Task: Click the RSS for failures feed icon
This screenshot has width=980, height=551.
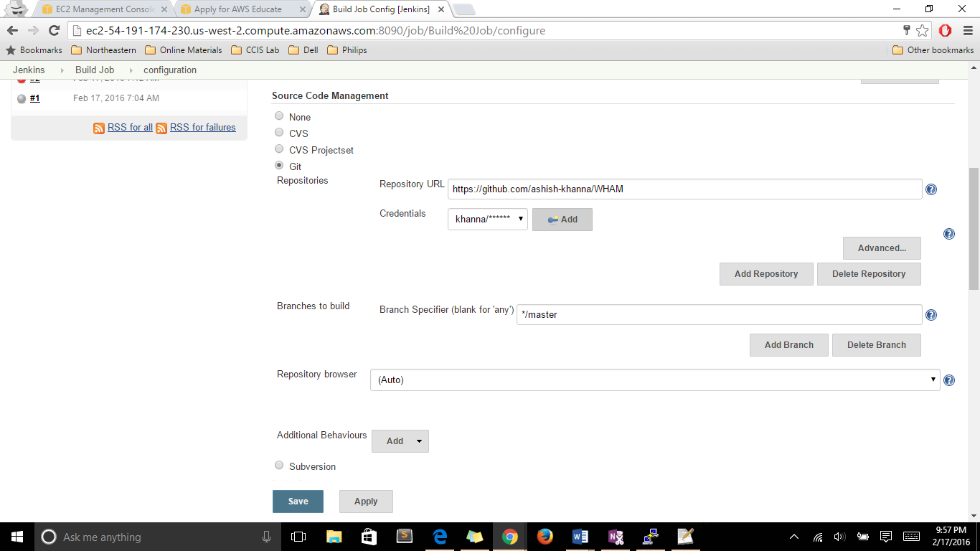Action: click(161, 128)
